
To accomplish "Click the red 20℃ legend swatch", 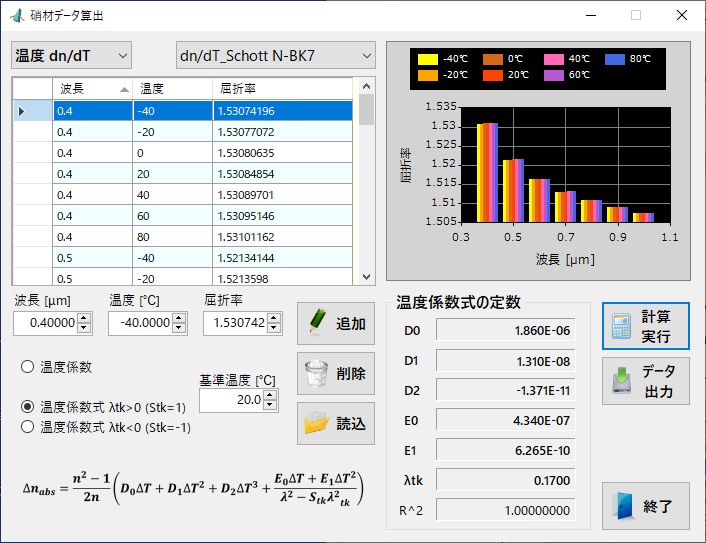I will [493, 75].
